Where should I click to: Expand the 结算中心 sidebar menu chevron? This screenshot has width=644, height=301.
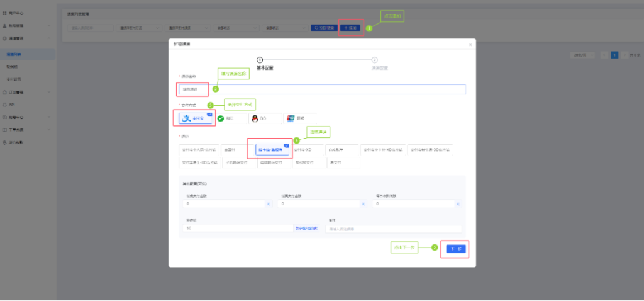point(48,117)
